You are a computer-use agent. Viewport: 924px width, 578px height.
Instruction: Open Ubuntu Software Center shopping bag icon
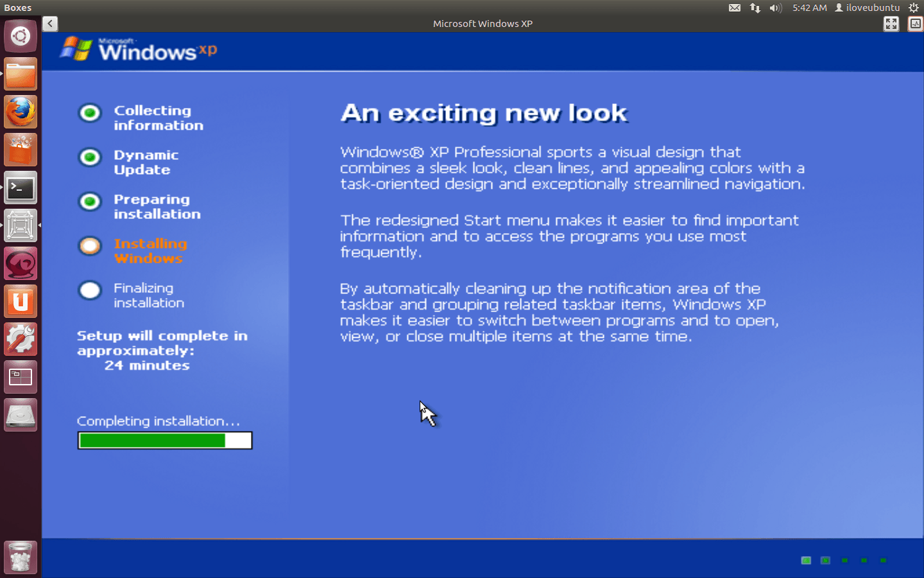point(21,150)
